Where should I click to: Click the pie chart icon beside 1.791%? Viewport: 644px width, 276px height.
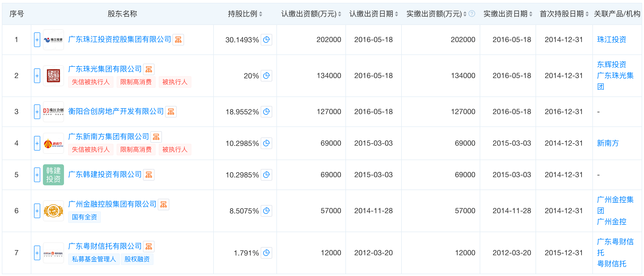tap(266, 253)
